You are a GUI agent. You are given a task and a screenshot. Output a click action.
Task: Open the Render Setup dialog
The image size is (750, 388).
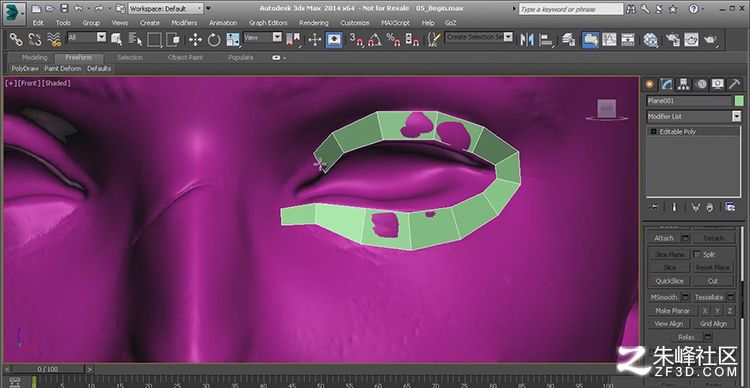click(x=673, y=40)
